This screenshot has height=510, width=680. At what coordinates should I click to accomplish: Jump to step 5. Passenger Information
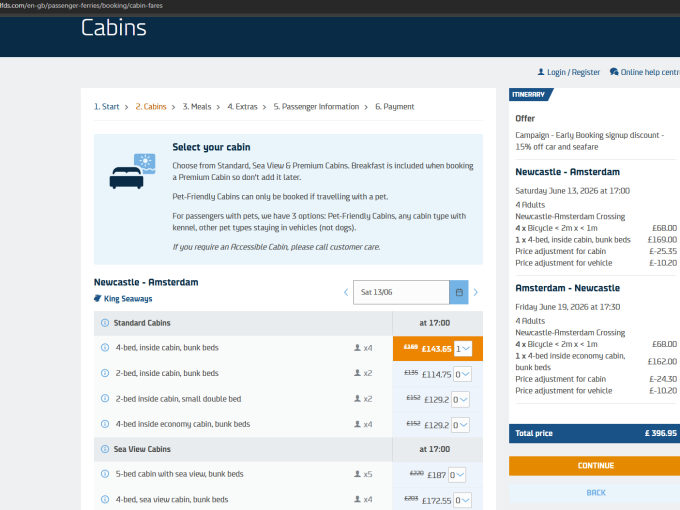318,107
